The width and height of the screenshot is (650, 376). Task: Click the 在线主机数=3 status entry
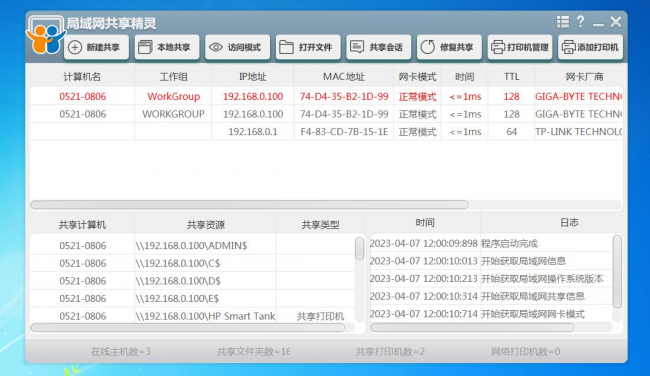tap(121, 352)
